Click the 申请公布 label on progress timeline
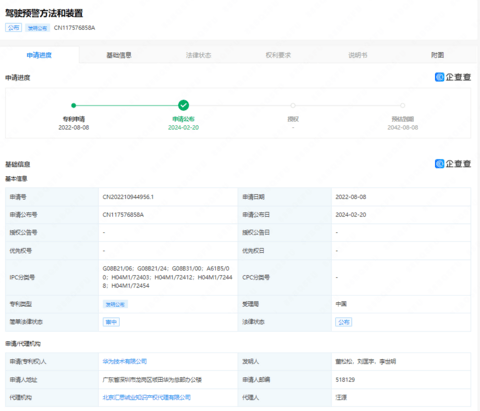 (183, 119)
